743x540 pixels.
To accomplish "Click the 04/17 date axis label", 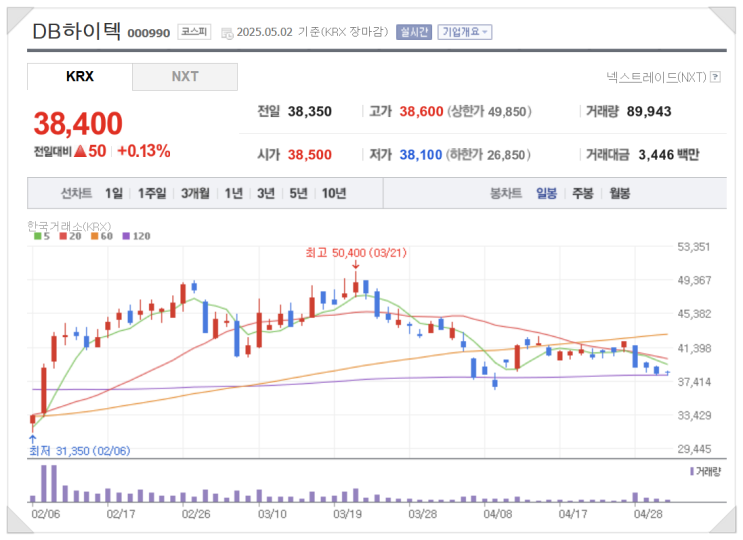I will 573,514.
